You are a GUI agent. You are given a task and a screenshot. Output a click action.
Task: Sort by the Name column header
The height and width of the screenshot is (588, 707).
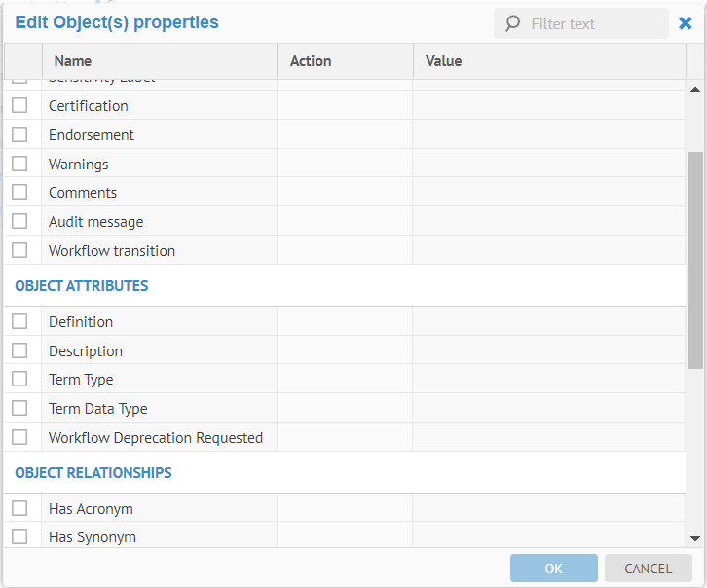point(73,61)
